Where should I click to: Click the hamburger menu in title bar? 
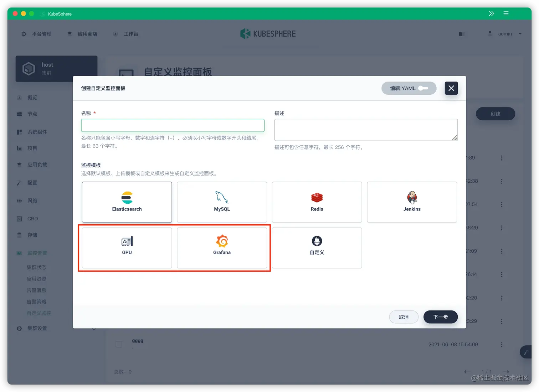pyautogui.click(x=506, y=14)
